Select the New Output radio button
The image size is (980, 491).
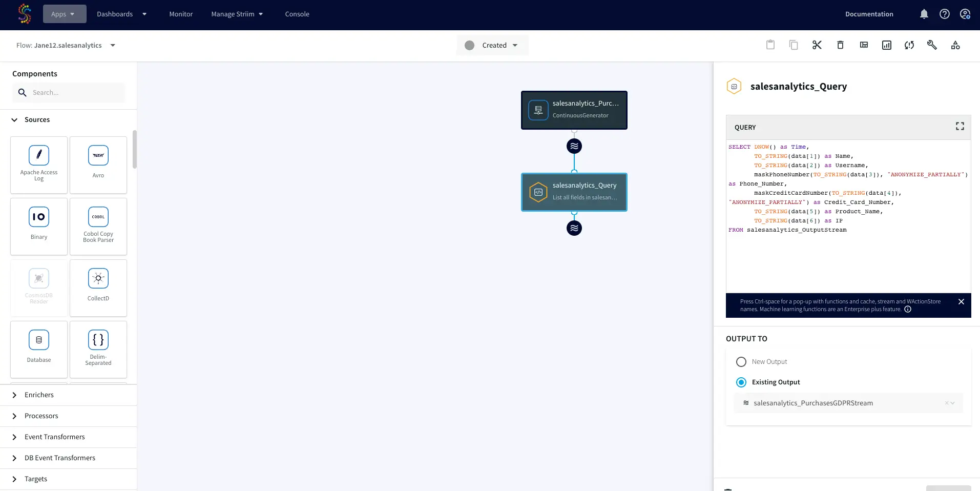click(x=741, y=362)
